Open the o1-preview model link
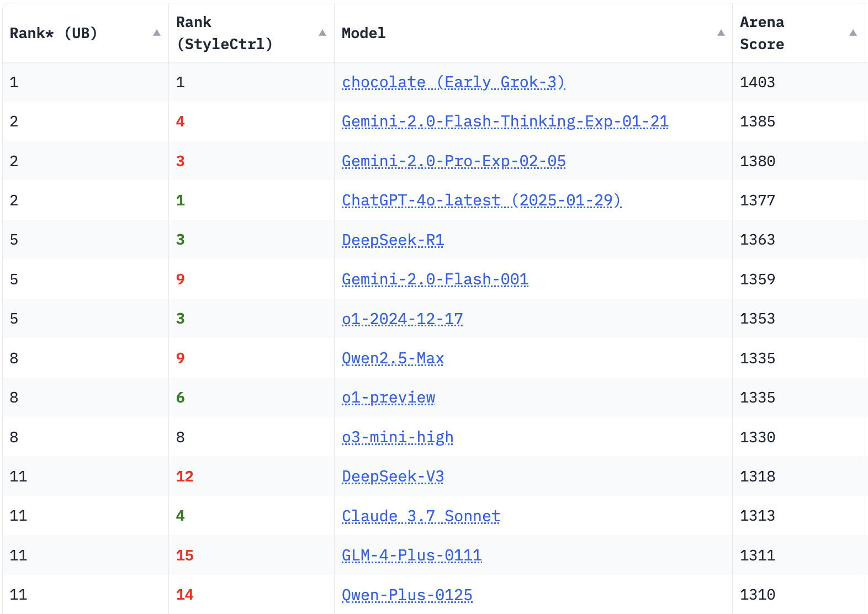 click(389, 398)
